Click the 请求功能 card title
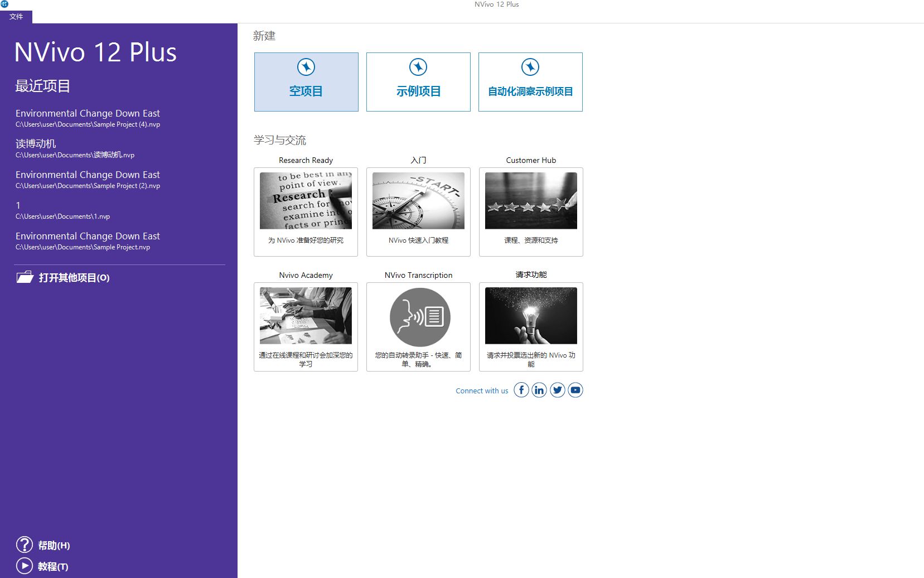924x578 pixels. coord(531,274)
